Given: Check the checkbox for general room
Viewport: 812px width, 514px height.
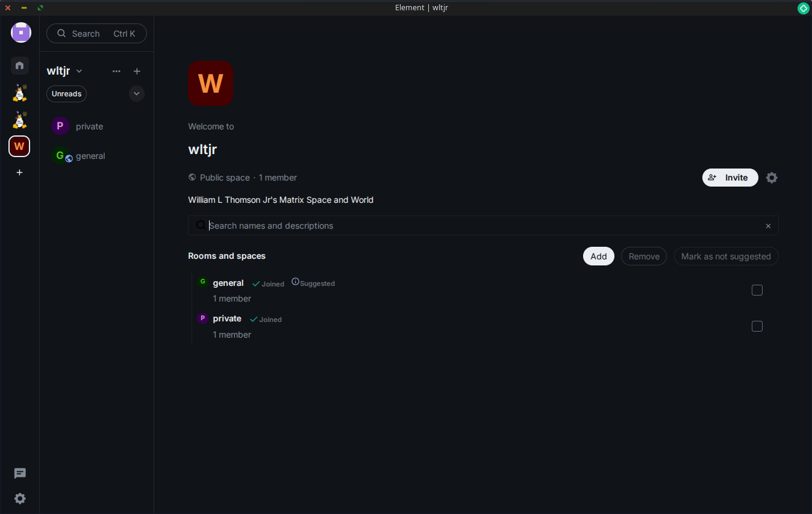Looking at the screenshot, I should tap(757, 290).
